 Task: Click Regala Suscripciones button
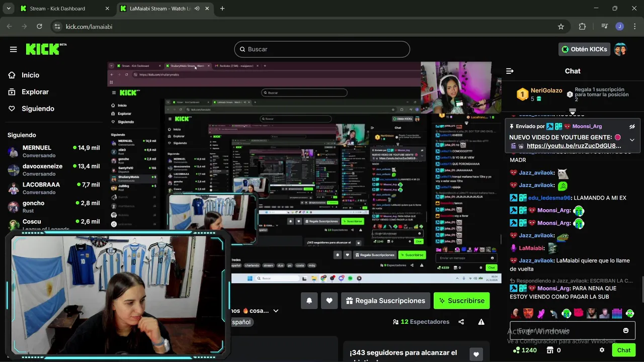click(385, 301)
